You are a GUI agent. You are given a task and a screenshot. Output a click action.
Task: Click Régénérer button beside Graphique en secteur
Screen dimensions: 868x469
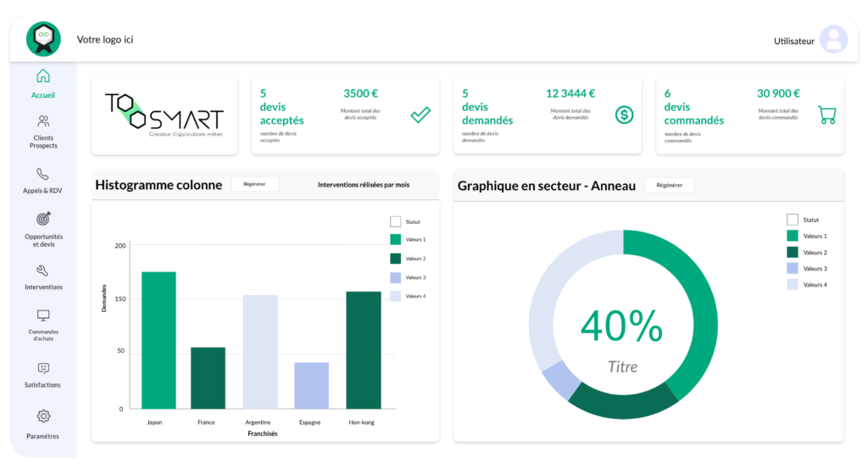tap(670, 185)
